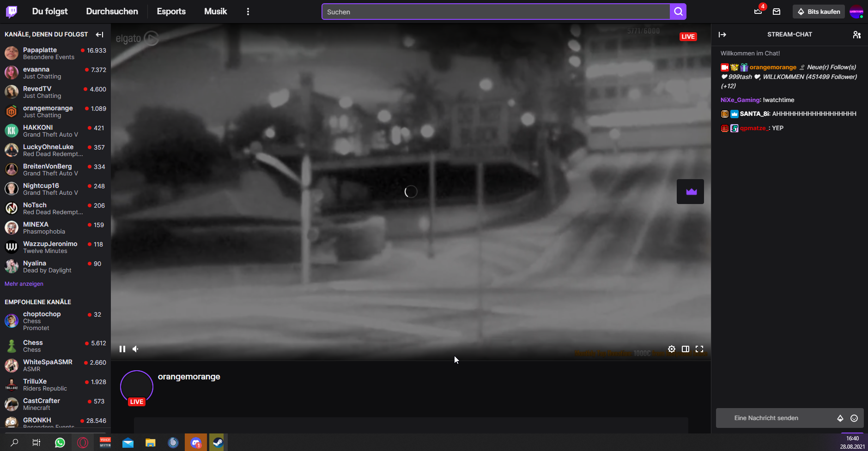Open the chat community users list icon

(856, 35)
